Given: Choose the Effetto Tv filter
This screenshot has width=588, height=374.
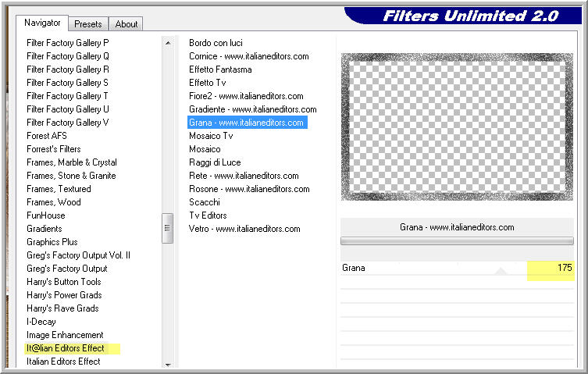Looking at the screenshot, I should click(208, 83).
